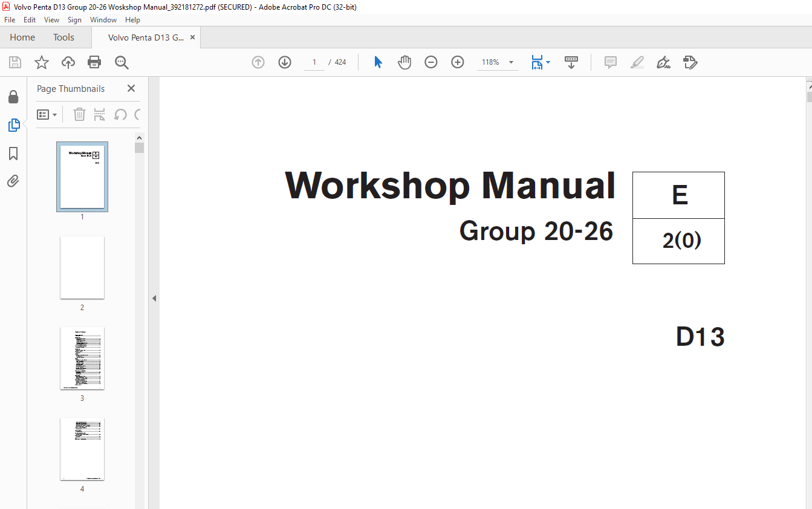812x509 pixels.
Task: Add file to starred favorites
Action: point(41,62)
